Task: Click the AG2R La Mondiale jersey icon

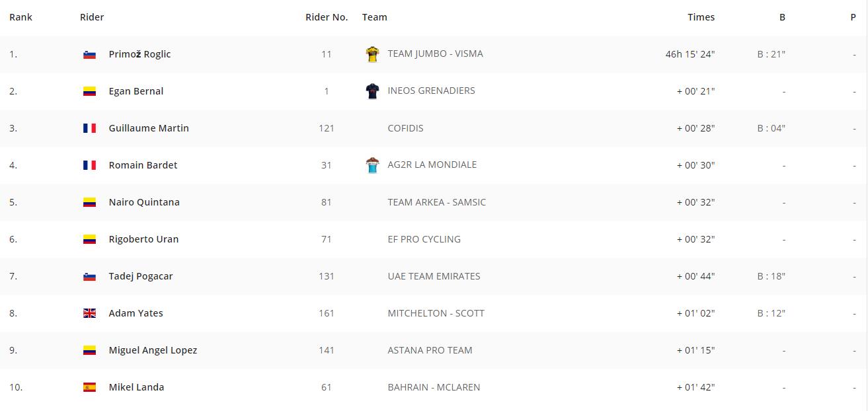Action: [372, 165]
